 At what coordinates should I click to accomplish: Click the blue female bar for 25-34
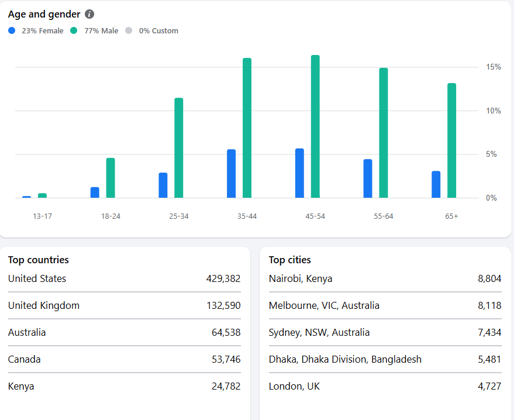163,185
